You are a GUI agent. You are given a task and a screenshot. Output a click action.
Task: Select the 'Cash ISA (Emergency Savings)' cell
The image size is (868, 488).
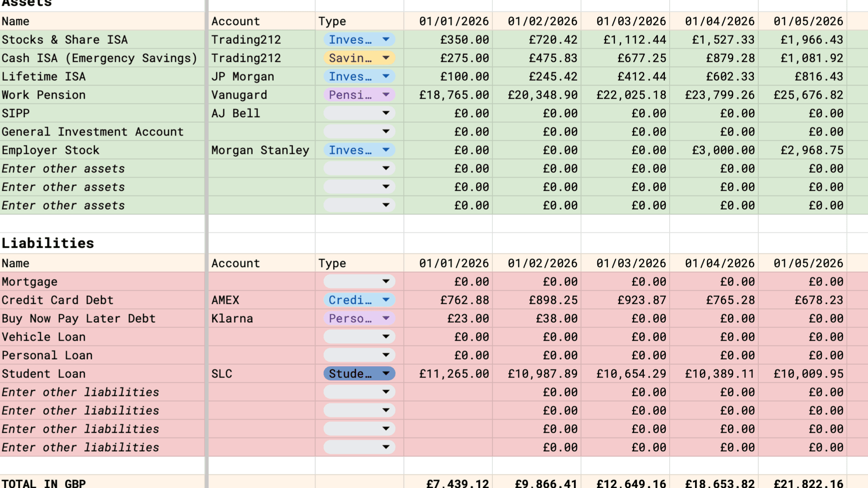(102, 58)
